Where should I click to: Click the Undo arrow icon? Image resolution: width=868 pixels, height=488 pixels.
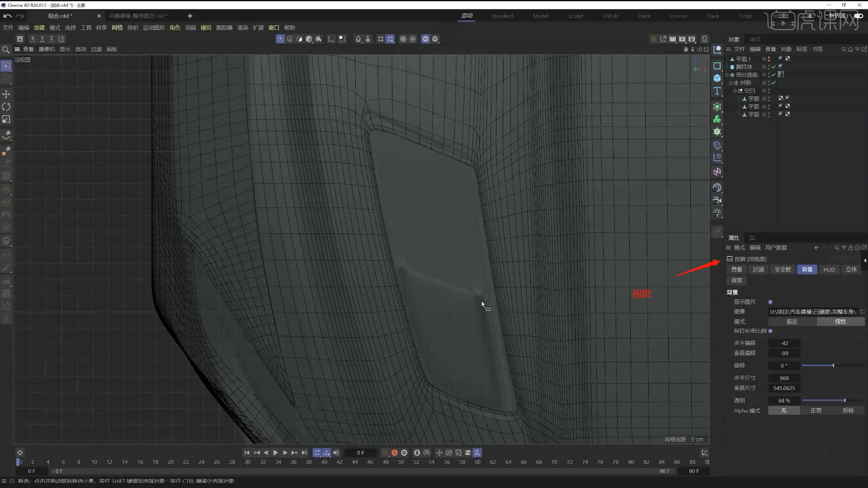pyautogui.click(x=7, y=16)
